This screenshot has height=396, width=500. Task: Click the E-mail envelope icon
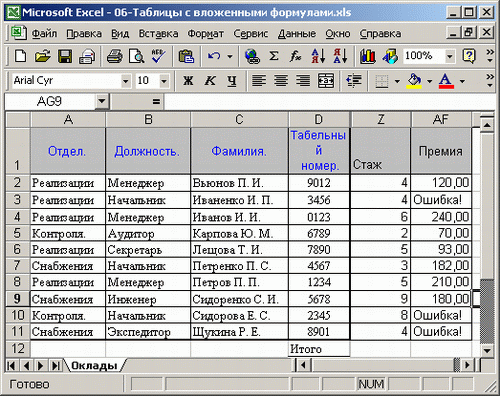(87, 56)
